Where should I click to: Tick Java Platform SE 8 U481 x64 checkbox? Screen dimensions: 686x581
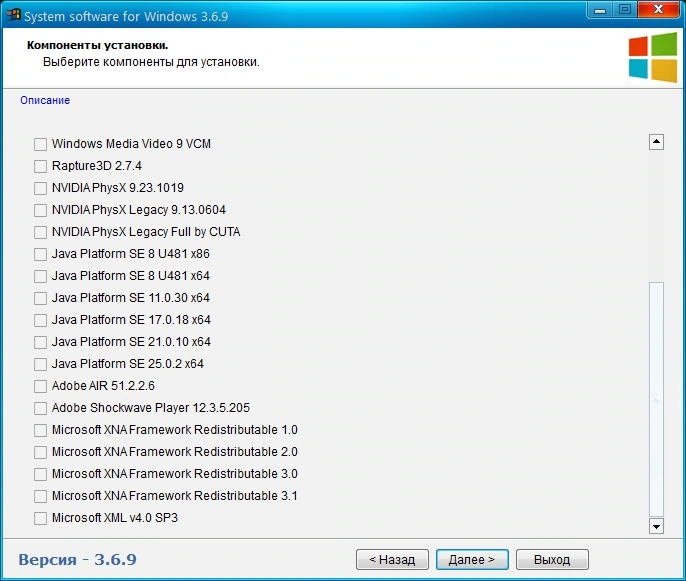(40, 276)
